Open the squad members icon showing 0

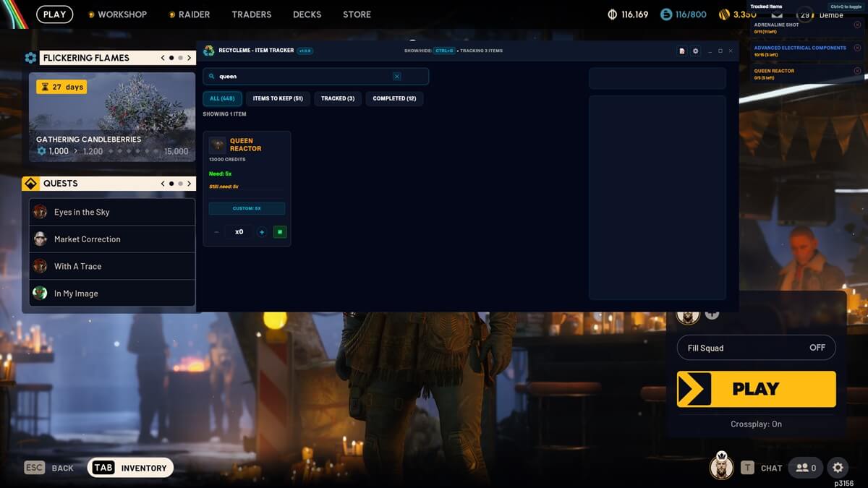tap(806, 468)
